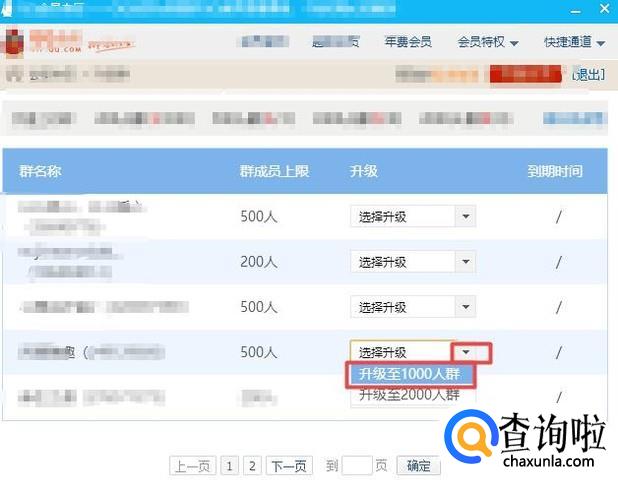Open 选择升级 dropdown in first group row
This screenshot has width=618, height=492.
(x=412, y=217)
